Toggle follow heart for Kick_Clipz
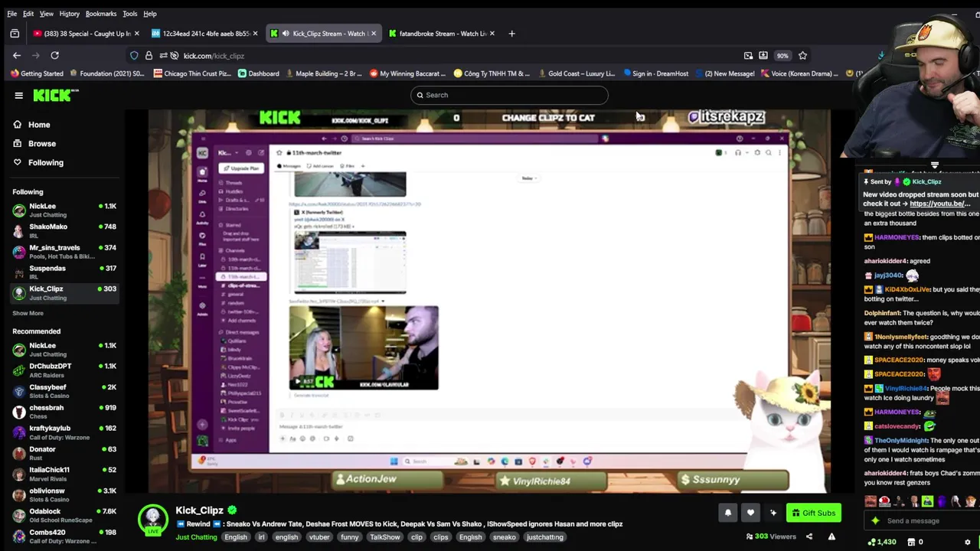Viewport: 980px width, 551px height. [750, 513]
